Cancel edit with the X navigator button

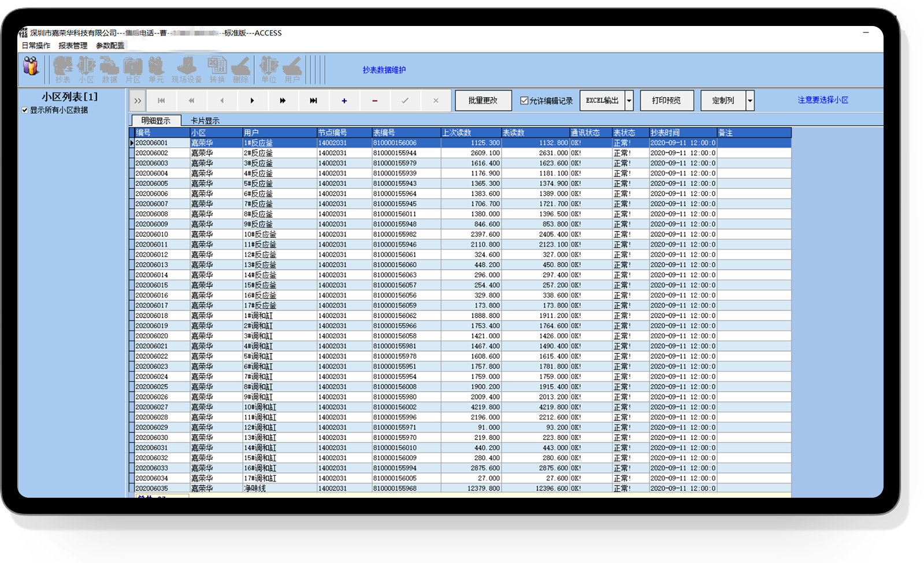pyautogui.click(x=436, y=100)
